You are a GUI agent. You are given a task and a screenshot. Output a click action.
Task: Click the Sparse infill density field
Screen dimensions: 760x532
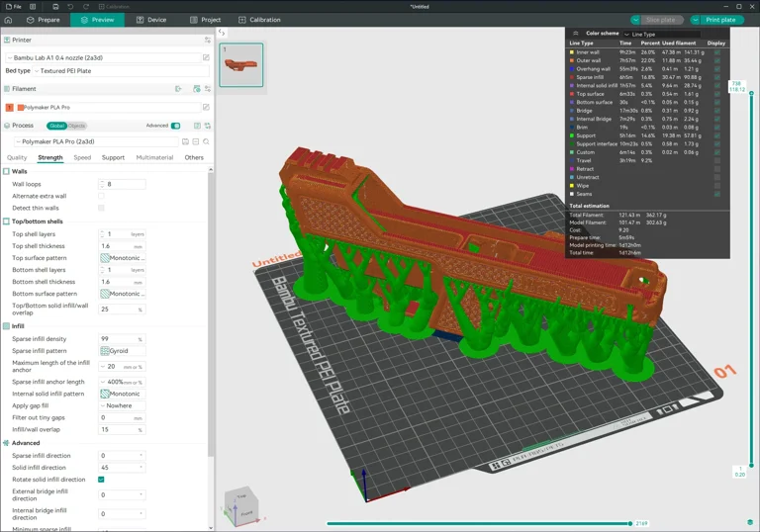tap(122, 338)
